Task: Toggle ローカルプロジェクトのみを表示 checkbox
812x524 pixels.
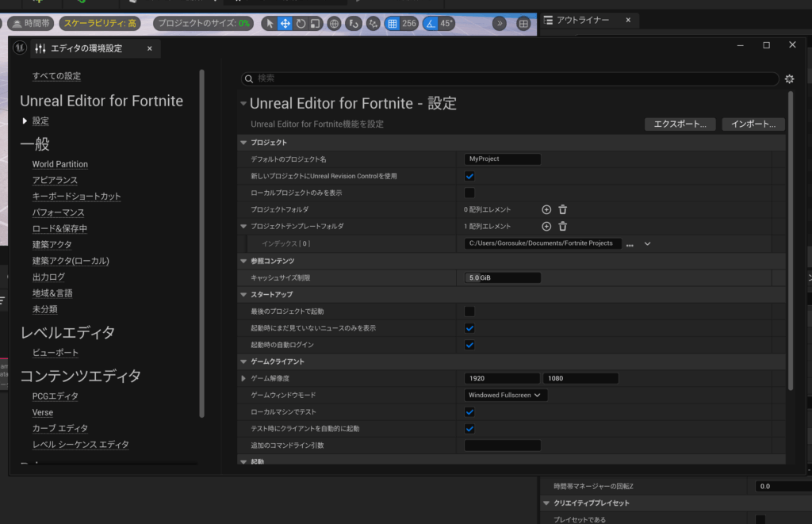Action: click(469, 193)
